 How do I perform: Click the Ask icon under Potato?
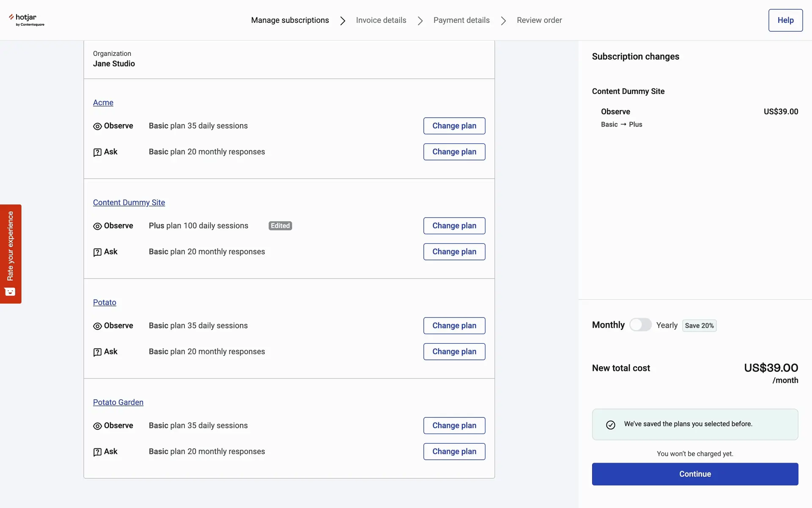[x=97, y=352]
